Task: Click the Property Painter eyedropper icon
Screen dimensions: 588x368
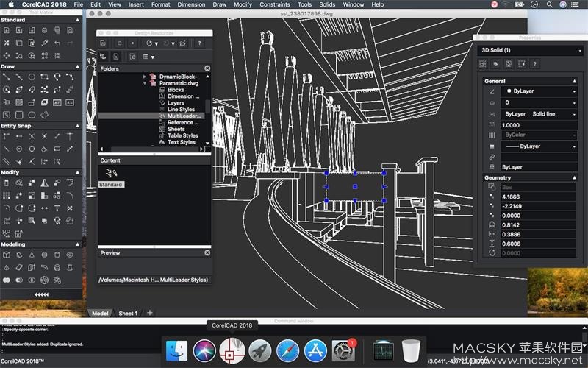Action: (x=44, y=43)
